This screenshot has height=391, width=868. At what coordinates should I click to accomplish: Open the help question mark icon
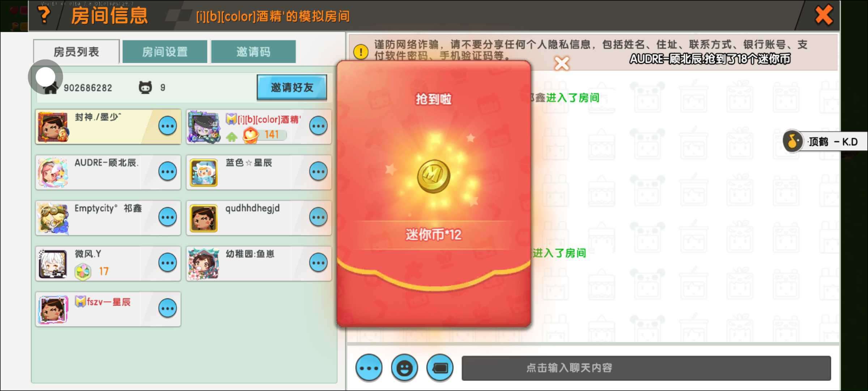pyautogui.click(x=44, y=15)
